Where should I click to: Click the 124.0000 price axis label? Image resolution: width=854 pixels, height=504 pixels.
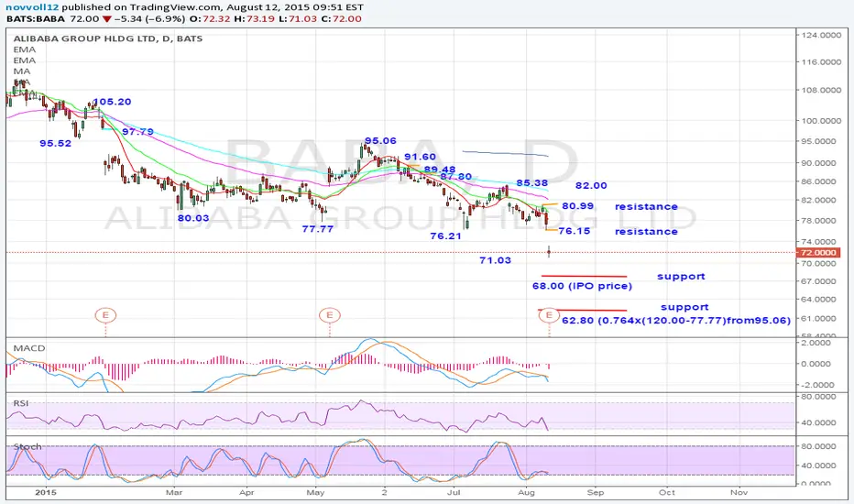[821, 35]
